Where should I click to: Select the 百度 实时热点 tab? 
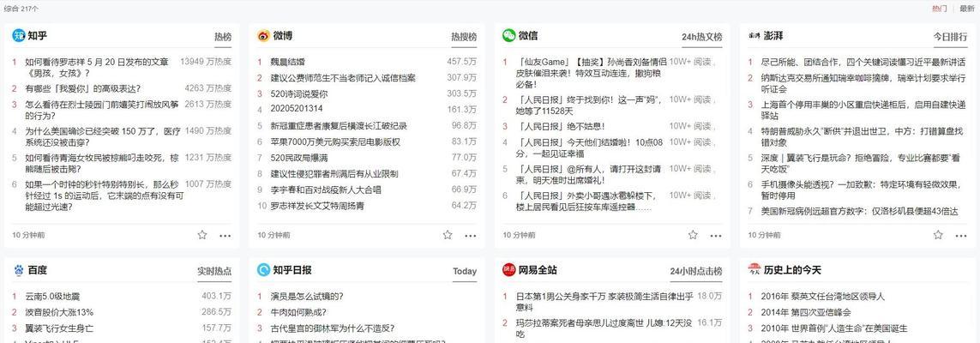[x=214, y=271]
